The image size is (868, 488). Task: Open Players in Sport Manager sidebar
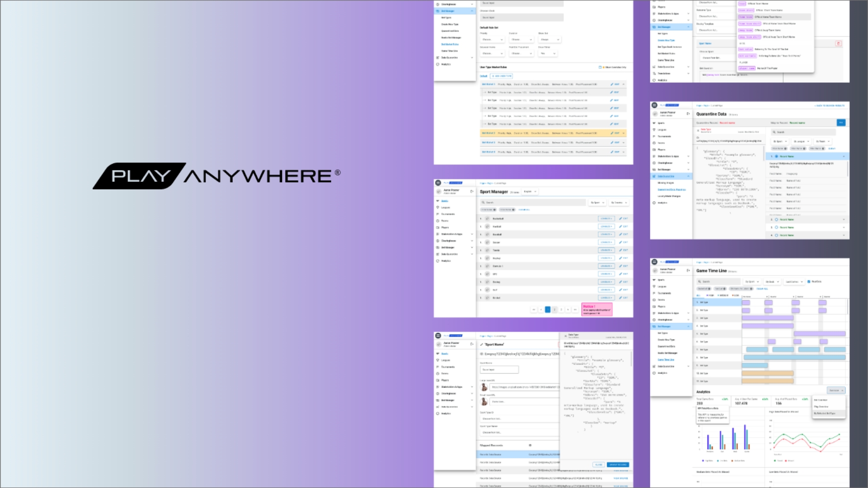tap(445, 227)
